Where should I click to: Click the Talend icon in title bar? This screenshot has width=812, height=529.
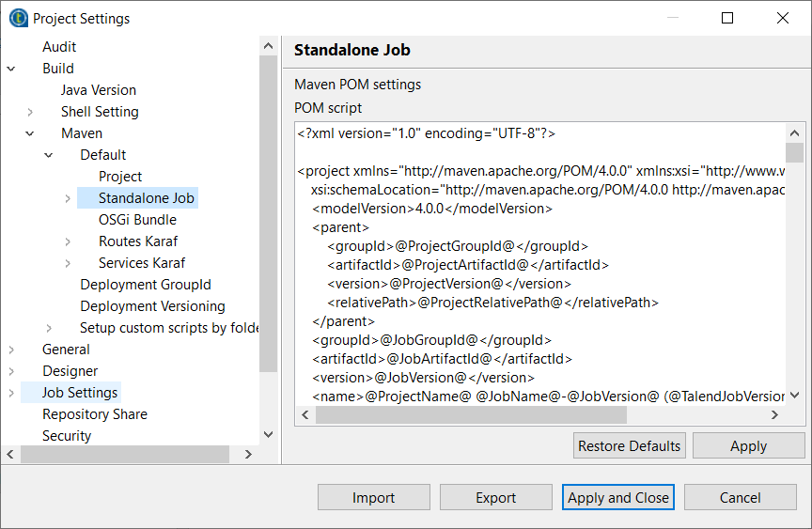(18, 18)
